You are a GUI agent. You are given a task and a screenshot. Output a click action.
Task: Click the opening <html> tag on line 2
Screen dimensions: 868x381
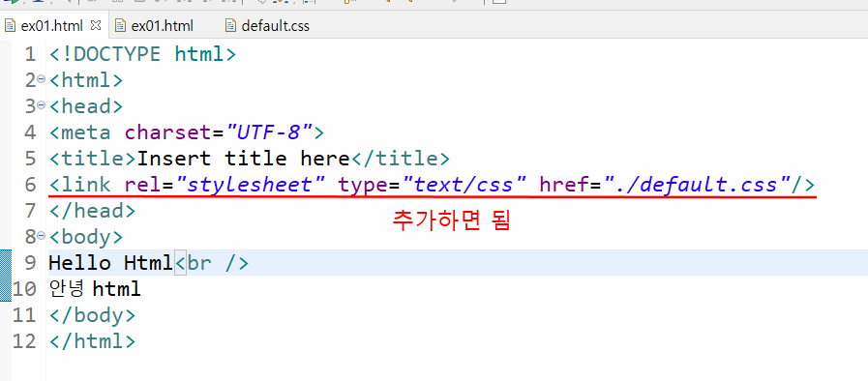click(86, 80)
